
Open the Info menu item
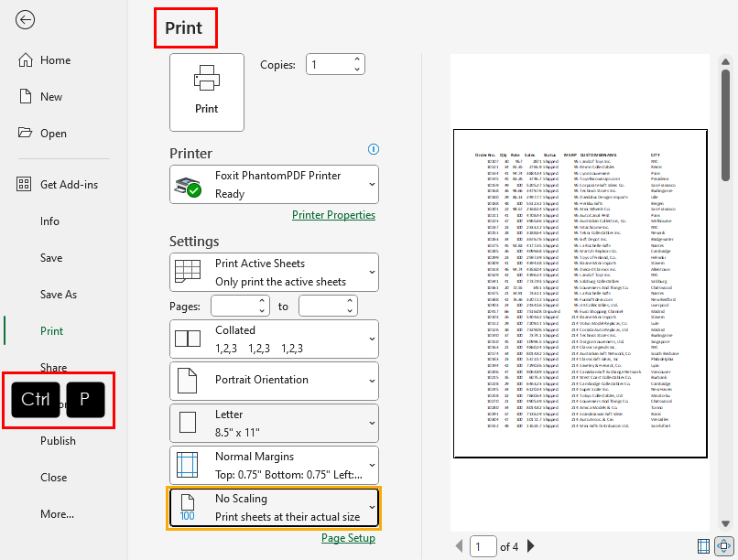click(49, 221)
